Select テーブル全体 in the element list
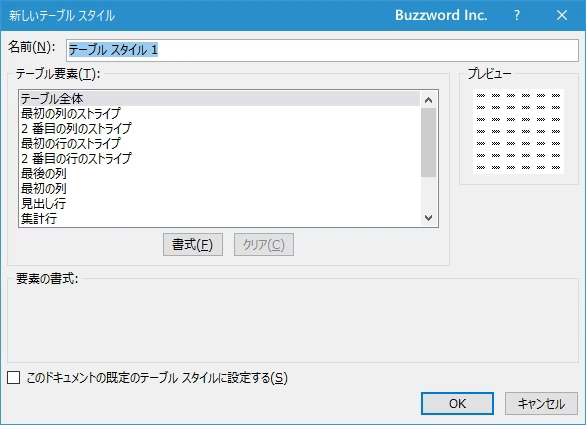The width and height of the screenshot is (586, 425). [220, 99]
